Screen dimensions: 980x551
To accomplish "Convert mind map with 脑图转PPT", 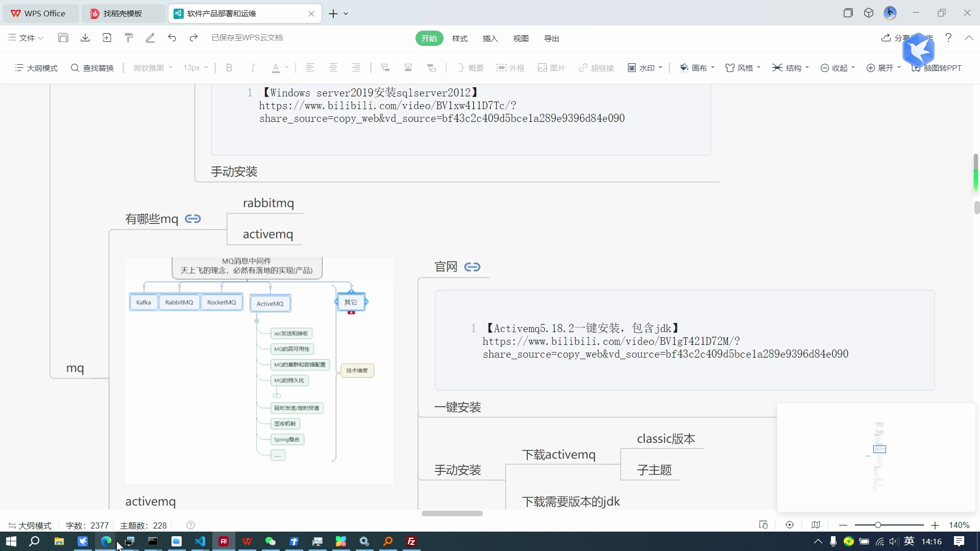I will (937, 68).
